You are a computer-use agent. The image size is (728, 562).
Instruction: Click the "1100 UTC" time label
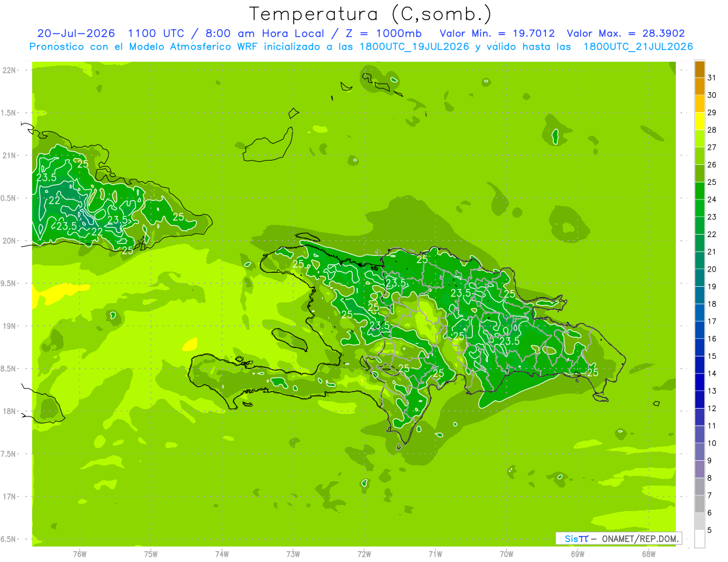pos(157,33)
